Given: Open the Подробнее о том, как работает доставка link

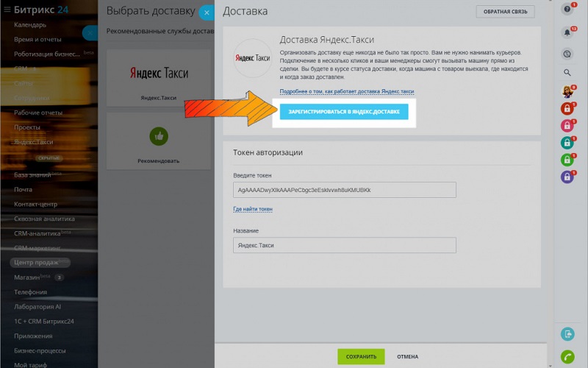Looking at the screenshot, I should click(347, 91).
